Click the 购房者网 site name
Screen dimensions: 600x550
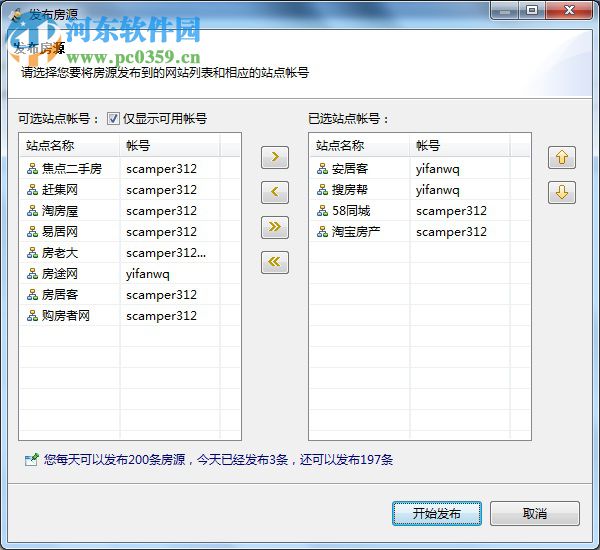coord(66,316)
